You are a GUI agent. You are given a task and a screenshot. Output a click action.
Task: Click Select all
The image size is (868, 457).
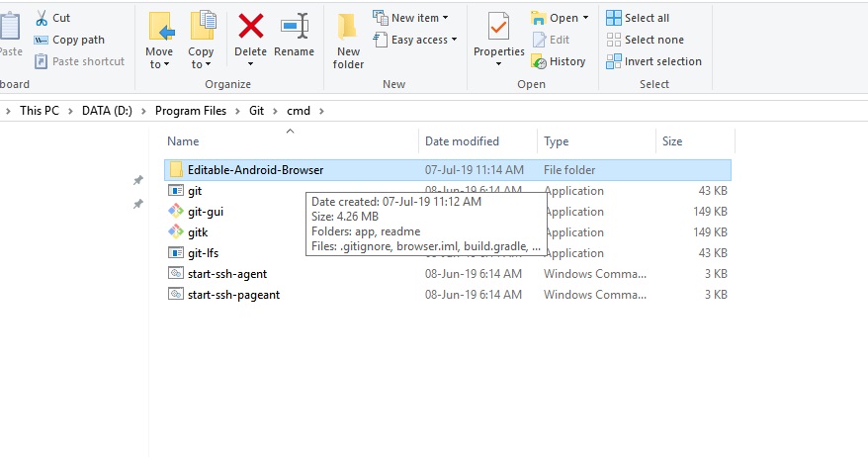(638, 18)
